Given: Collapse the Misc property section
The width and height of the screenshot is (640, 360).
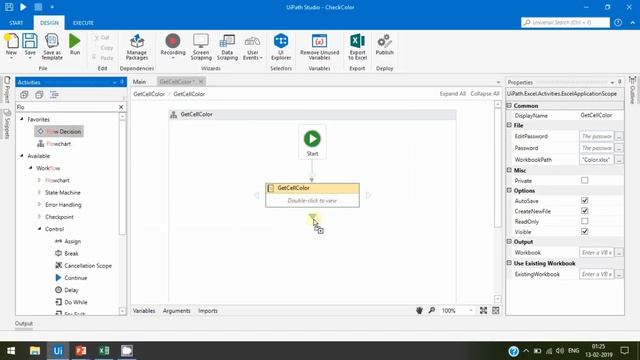Looking at the screenshot, I should 509,170.
